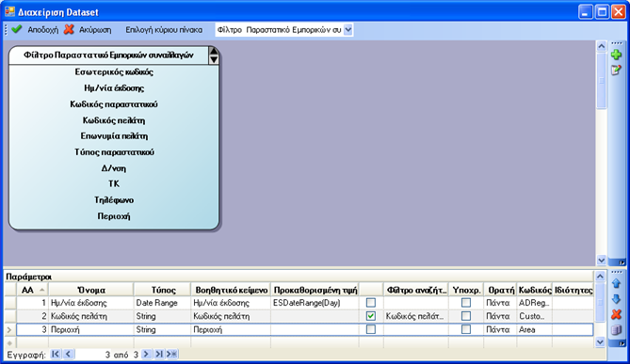Image resolution: width=630 pixels, height=364 pixels.
Task: Click the Βοηθητικό κείμενο column header
Action: [x=231, y=290]
